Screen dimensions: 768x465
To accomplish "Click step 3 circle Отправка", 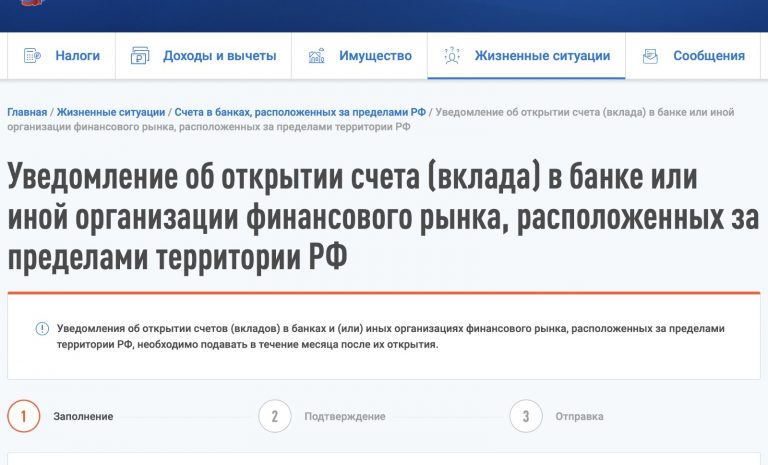I will 526,416.
